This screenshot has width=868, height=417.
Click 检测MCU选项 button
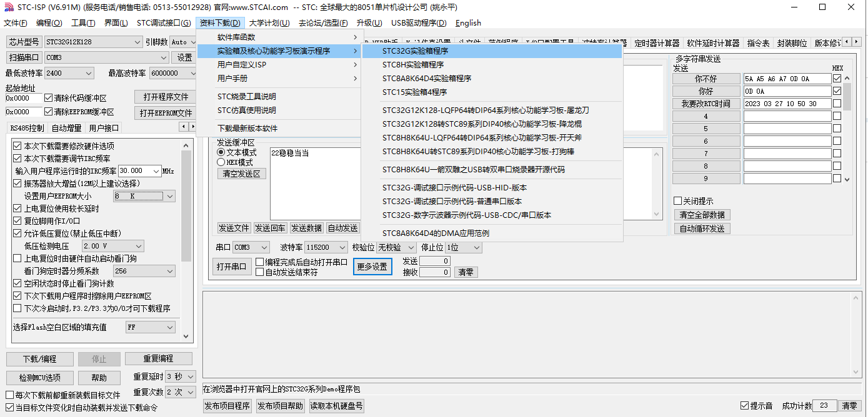pos(39,378)
